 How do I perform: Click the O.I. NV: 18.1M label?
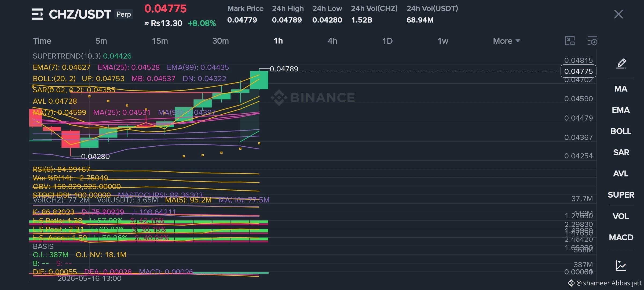pos(101,255)
